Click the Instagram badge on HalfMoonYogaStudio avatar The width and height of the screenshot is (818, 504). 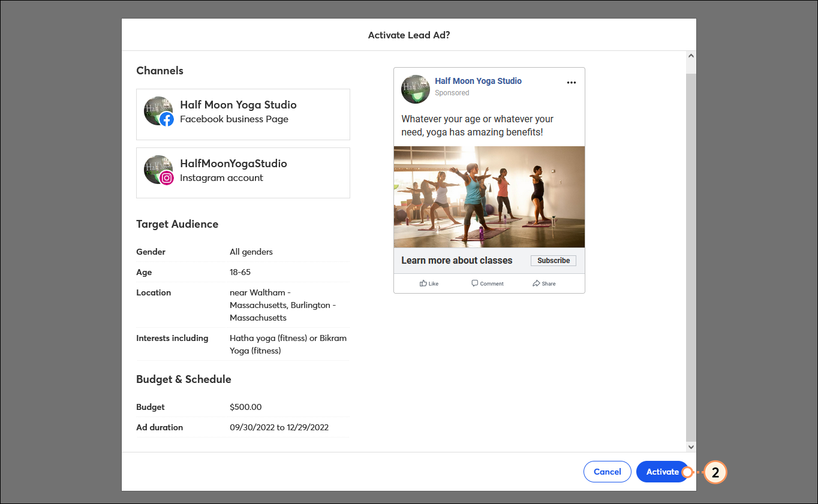tap(167, 178)
